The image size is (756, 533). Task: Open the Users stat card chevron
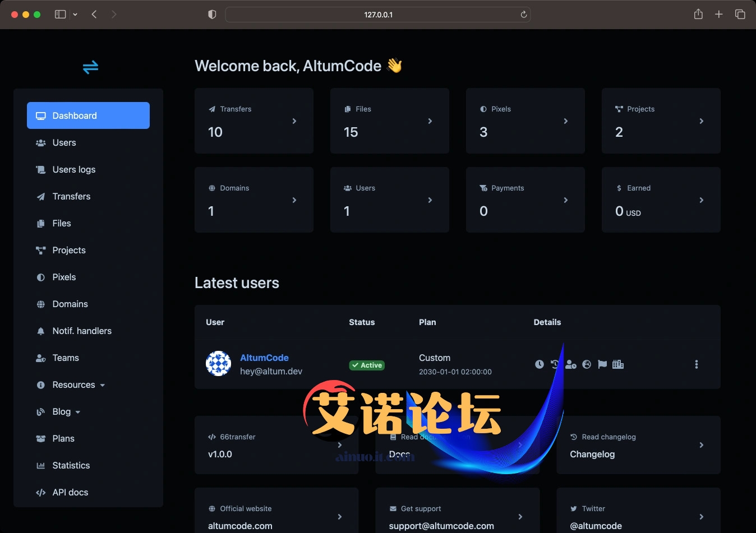[430, 200]
